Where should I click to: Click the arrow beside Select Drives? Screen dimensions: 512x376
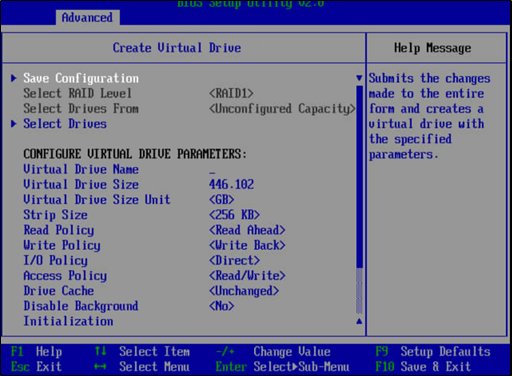tap(14, 124)
